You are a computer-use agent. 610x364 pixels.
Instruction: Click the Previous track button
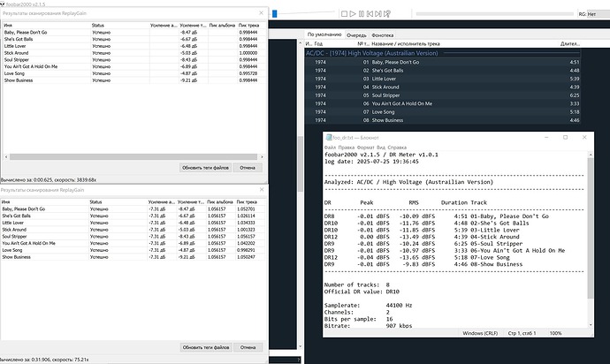point(370,13)
